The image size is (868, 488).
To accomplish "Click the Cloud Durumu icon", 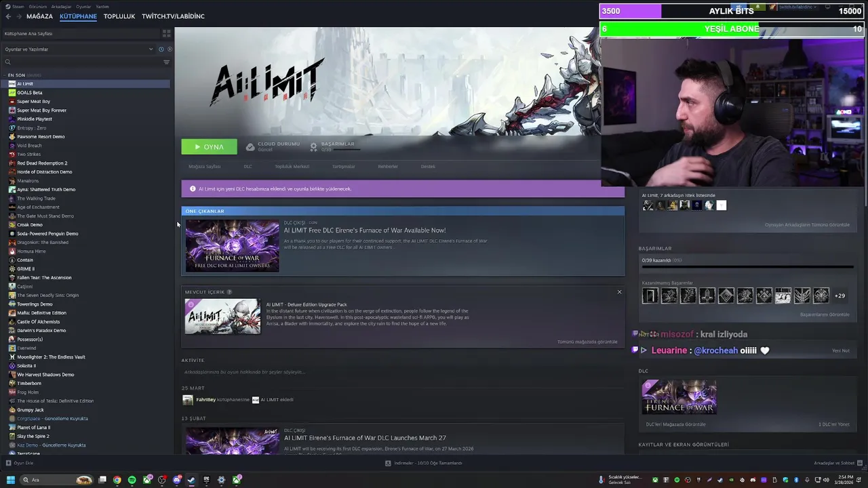I will click(x=250, y=146).
